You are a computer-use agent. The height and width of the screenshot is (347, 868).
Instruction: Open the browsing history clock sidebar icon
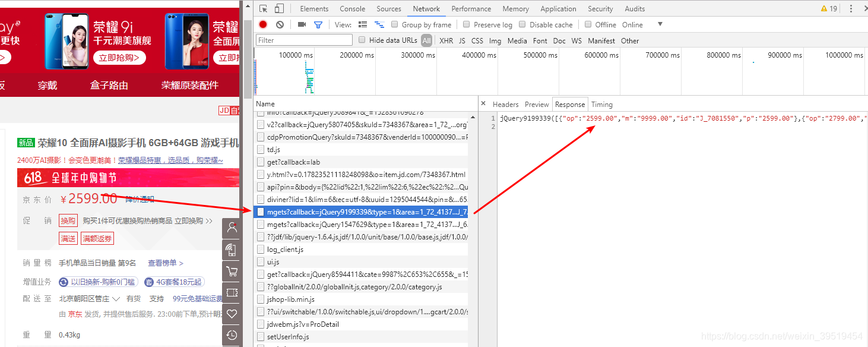pyautogui.click(x=232, y=335)
